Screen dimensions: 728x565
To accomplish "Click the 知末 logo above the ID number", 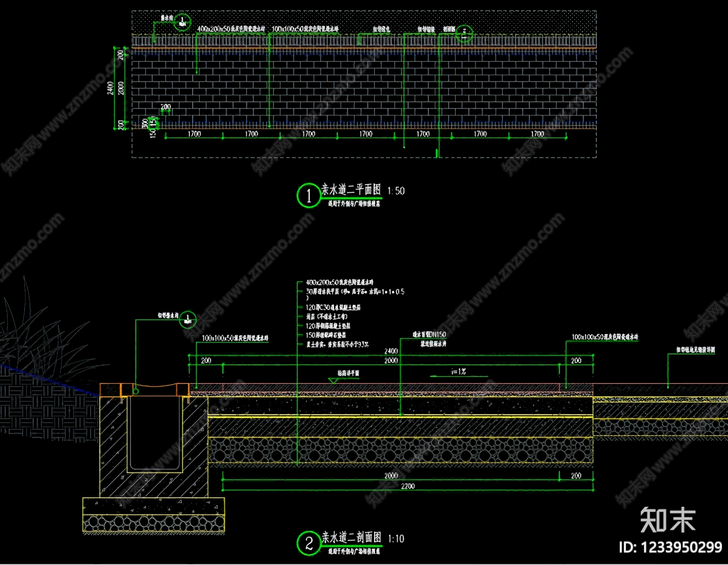I will pyautogui.click(x=668, y=520).
